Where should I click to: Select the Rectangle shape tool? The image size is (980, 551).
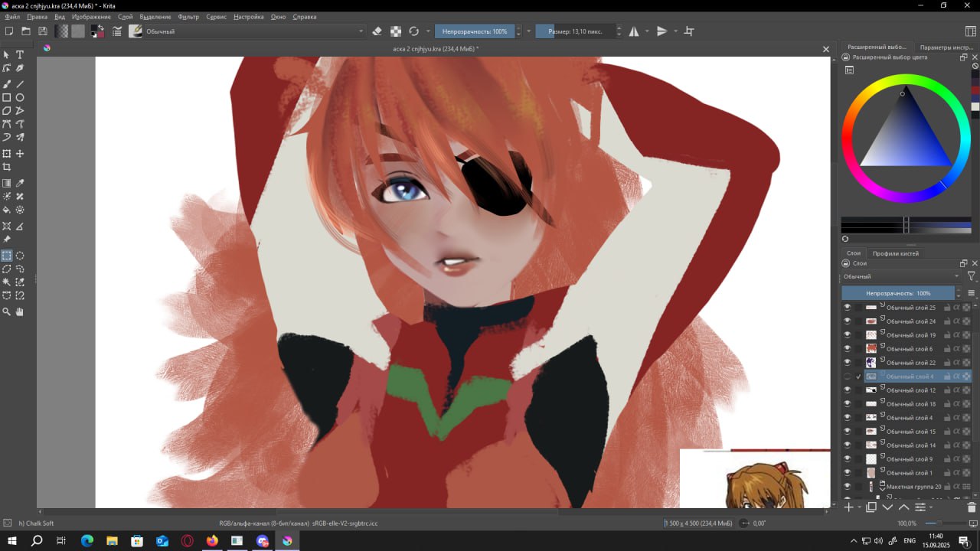(7, 98)
